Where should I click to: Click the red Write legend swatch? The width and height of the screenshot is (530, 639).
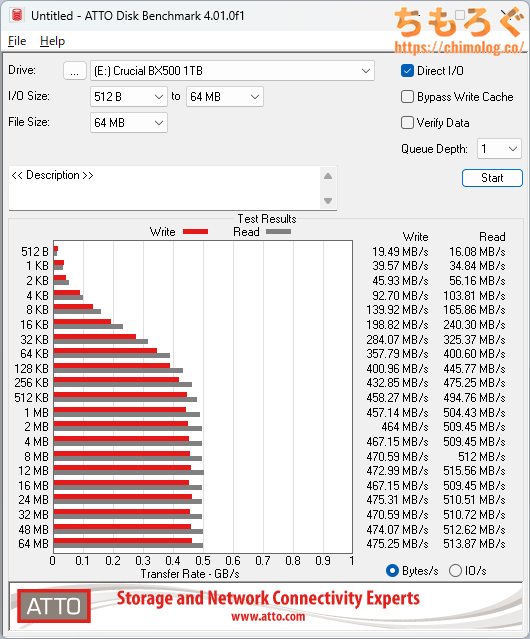(x=196, y=232)
